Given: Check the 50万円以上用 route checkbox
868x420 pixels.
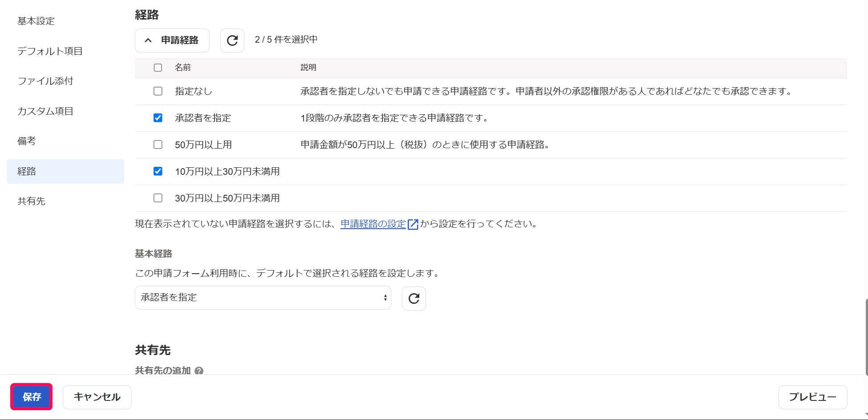Looking at the screenshot, I should pos(158,145).
